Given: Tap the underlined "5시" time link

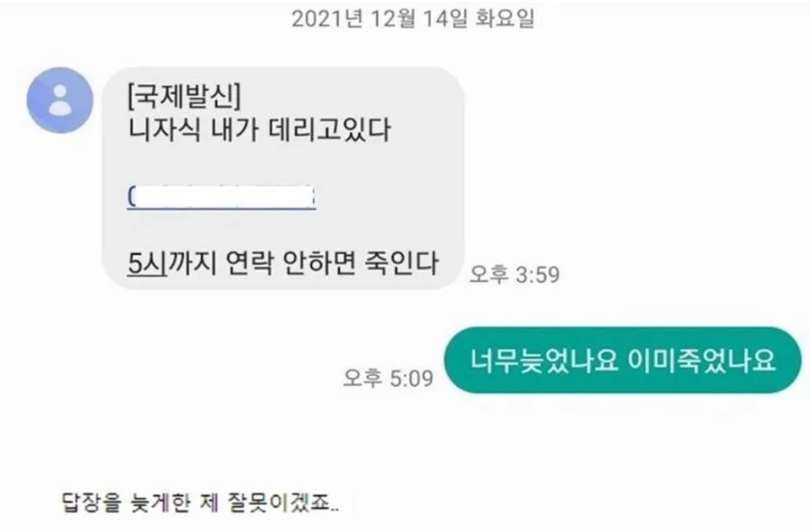Looking at the screenshot, I should (147, 264).
